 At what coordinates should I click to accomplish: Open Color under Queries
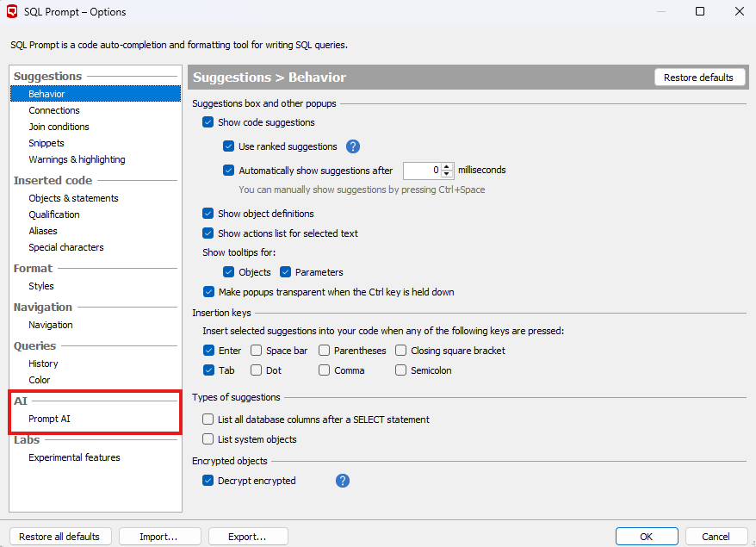[39, 380]
